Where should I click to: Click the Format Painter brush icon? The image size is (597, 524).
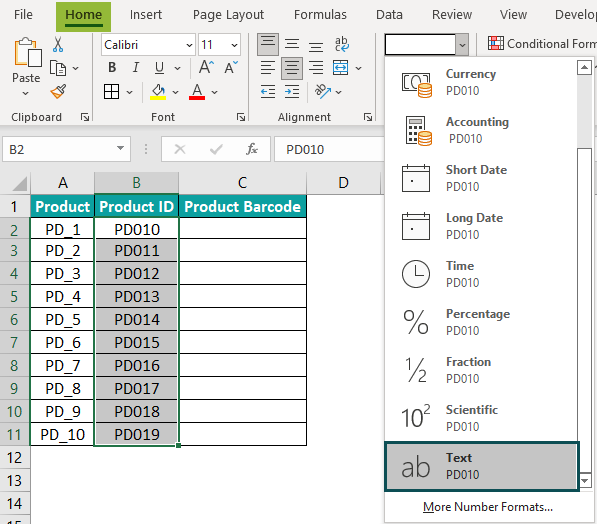(58, 91)
